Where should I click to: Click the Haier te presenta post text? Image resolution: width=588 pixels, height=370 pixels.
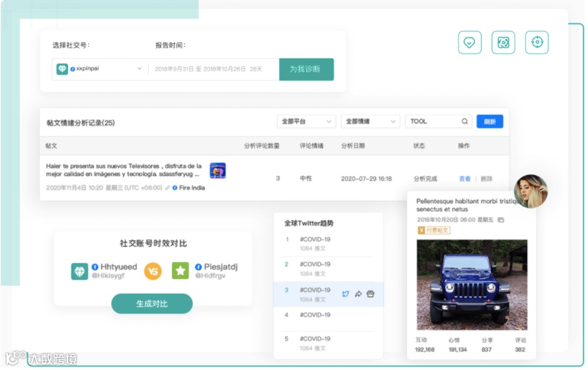124,170
